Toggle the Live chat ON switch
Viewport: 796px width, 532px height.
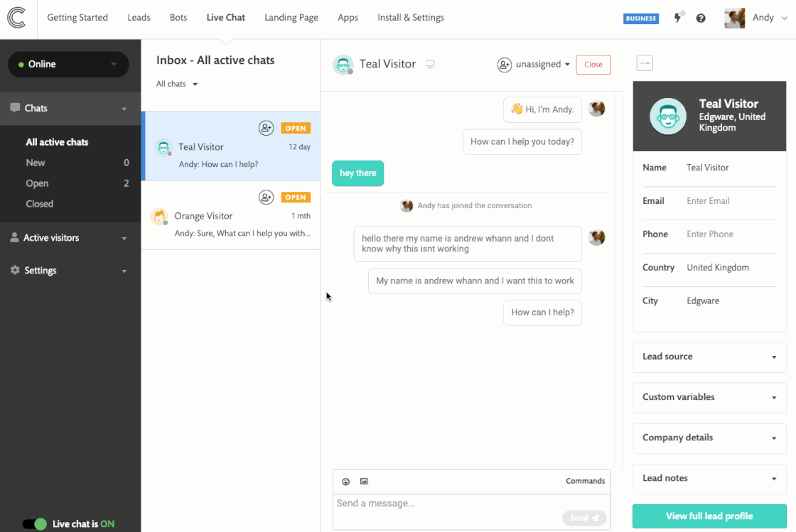(x=33, y=524)
